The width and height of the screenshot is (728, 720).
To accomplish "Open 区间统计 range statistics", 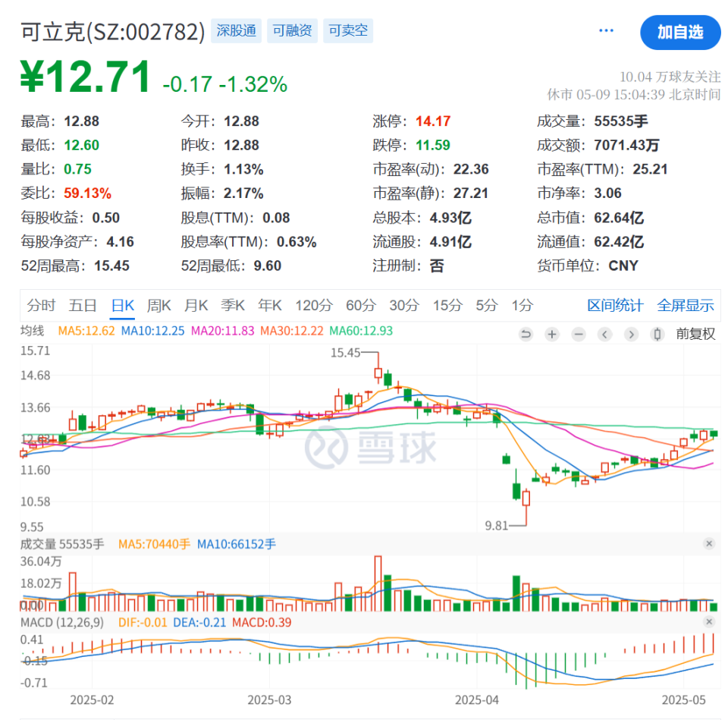I will pyautogui.click(x=615, y=305).
